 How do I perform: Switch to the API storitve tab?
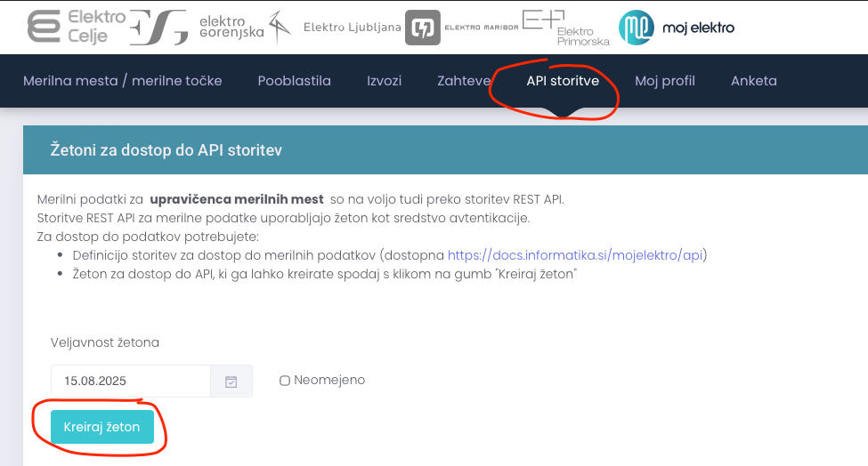tap(563, 81)
